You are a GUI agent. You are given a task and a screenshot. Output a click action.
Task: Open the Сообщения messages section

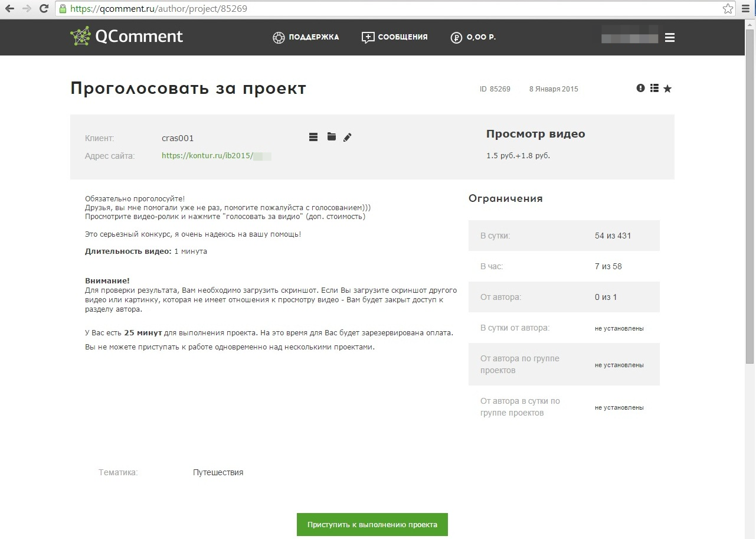(394, 37)
